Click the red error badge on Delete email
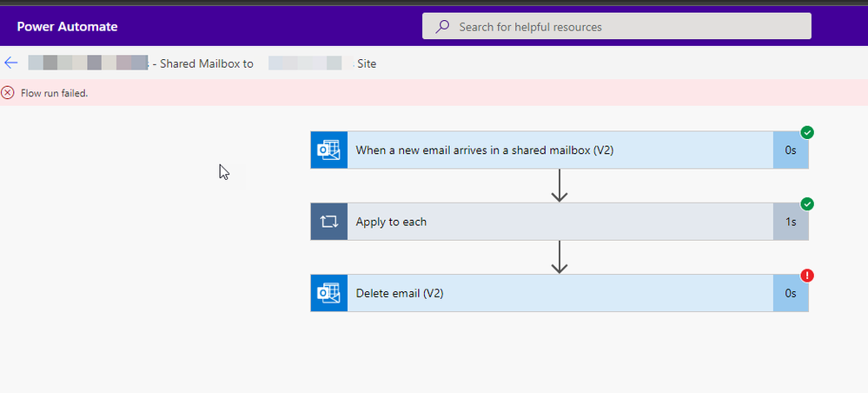Image resolution: width=868 pixels, height=393 pixels. pos(807,276)
